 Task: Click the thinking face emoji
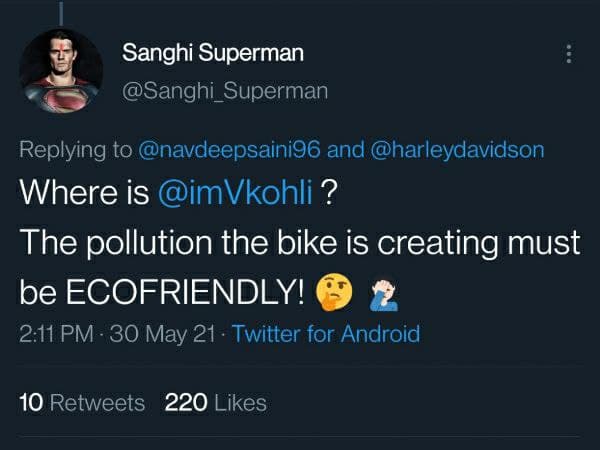(x=335, y=291)
